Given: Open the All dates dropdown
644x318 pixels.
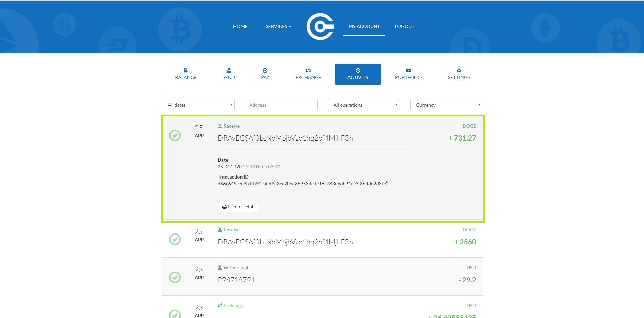Looking at the screenshot, I should click(198, 105).
